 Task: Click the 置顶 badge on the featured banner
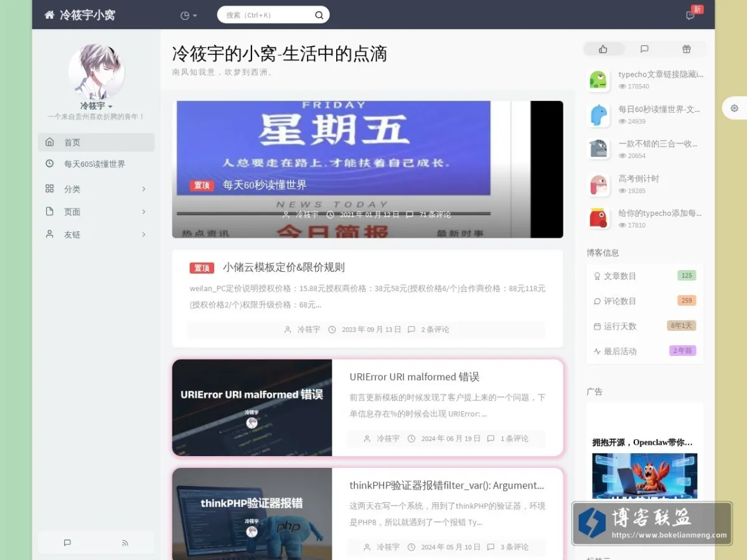click(202, 185)
